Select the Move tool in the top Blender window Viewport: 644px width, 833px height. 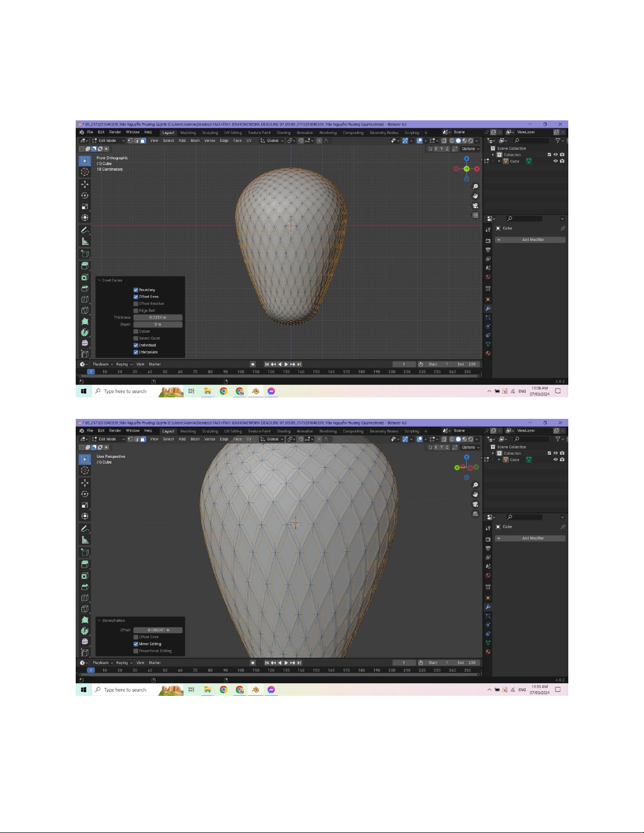(x=85, y=184)
